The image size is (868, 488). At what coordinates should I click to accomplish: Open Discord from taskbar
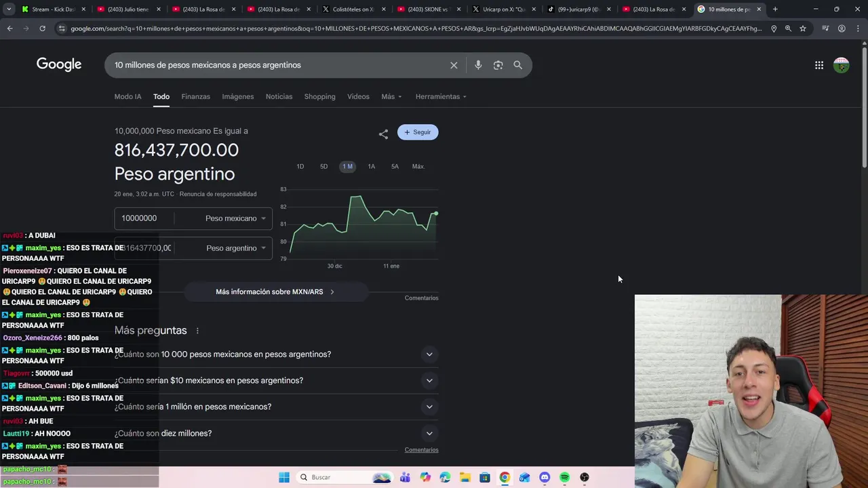pos(545,477)
